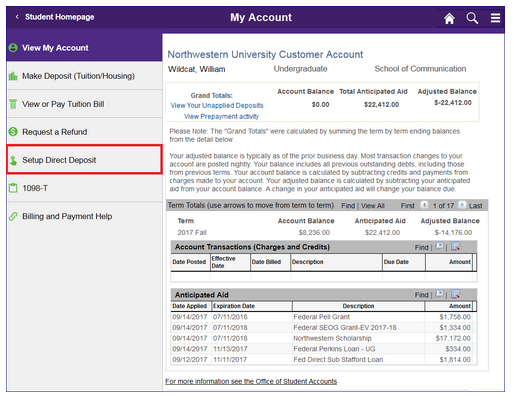Click the Billing and Payment Help link icon
The height and width of the screenshot is (400, 514).
(x=13, y=216)
